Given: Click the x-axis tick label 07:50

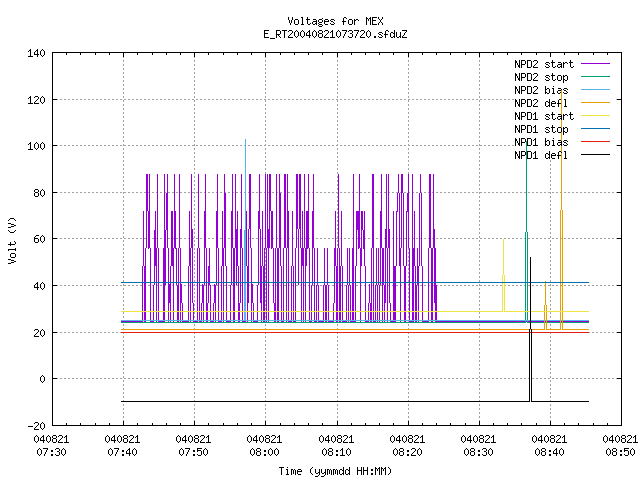Looking at the screenshot, I should click(x=193, y=452).
